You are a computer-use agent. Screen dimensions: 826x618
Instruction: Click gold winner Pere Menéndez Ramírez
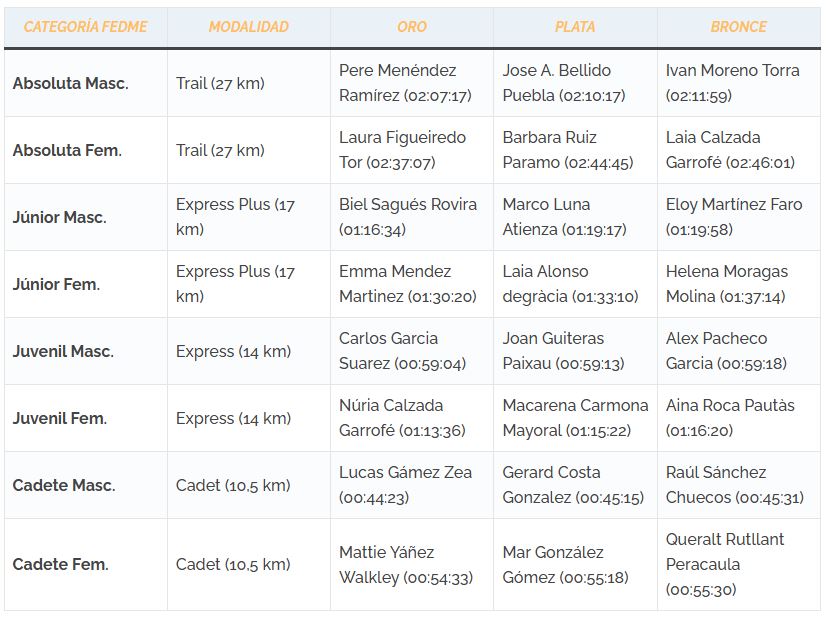(404, 83)
